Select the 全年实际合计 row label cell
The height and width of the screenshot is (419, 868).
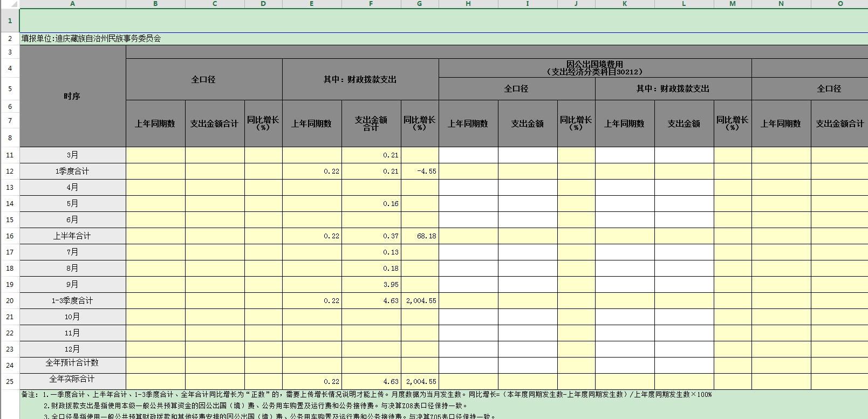(x=73, y=380)
